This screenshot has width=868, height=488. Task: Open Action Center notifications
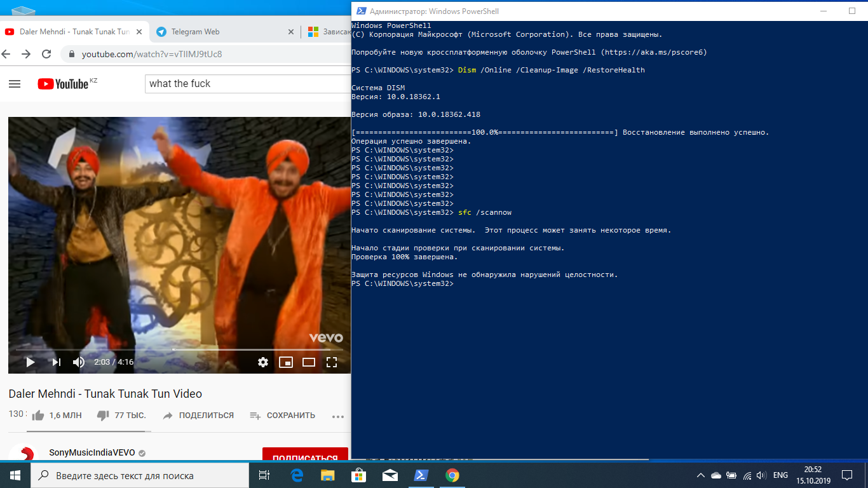click(847, 475)
